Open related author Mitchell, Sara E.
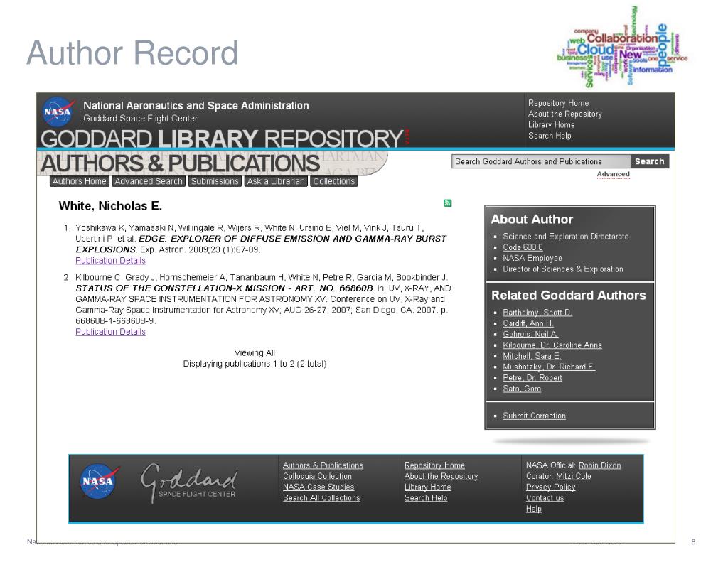This screenshot has width=728, height=562. tap(532, 356)
